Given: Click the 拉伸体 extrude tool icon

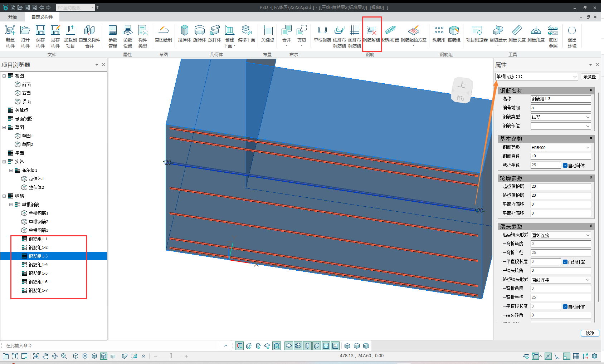Looking at the screenshot, I should 184,31.
